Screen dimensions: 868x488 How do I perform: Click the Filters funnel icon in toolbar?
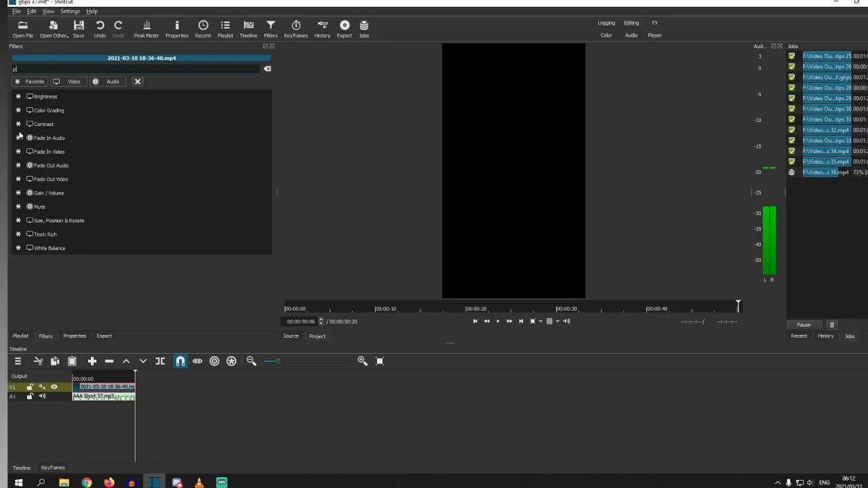coord(271,28)
